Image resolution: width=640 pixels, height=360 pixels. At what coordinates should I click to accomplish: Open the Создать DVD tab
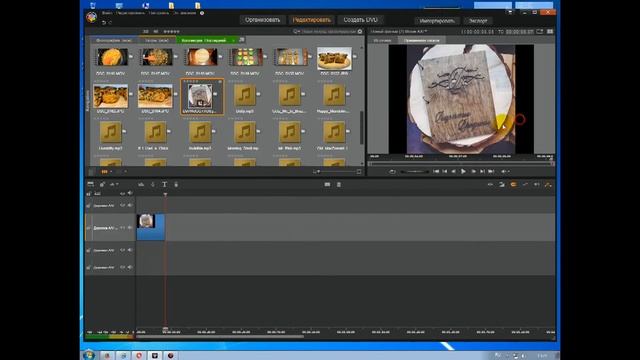(x=360, y=20)
